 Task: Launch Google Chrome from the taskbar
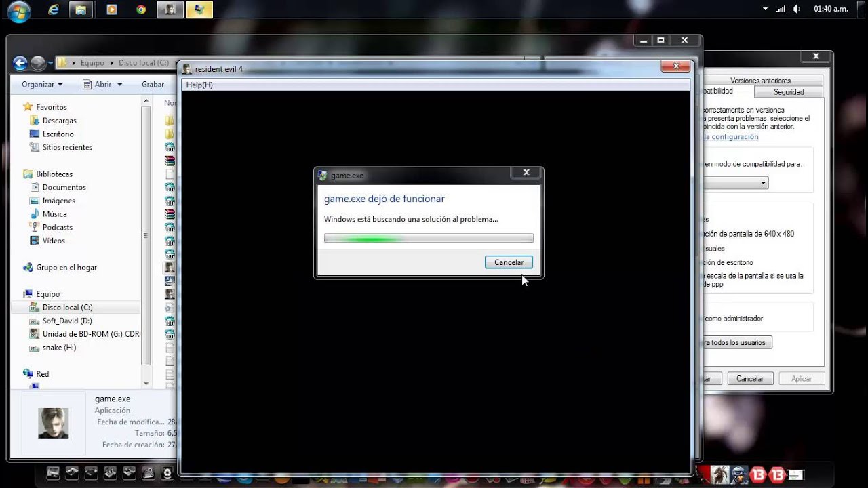click(141, 9)
